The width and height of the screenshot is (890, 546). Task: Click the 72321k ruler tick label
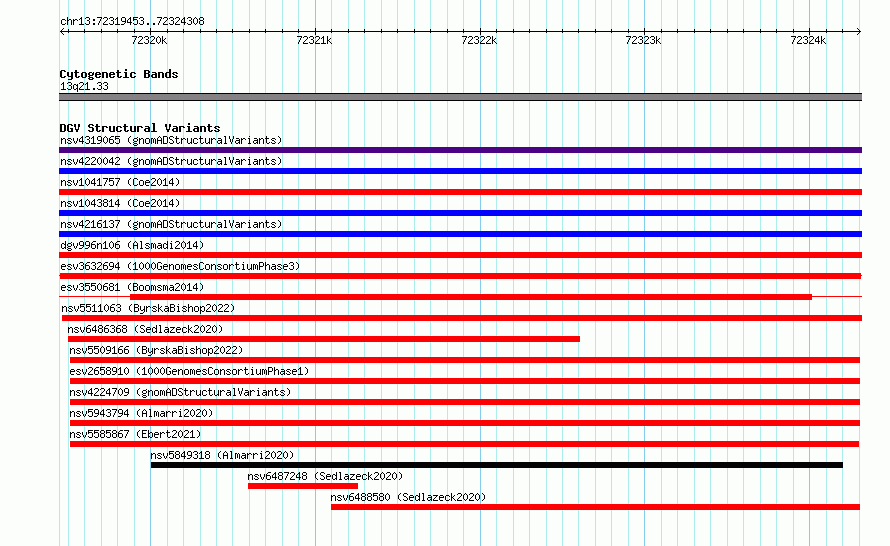[314, 40]
